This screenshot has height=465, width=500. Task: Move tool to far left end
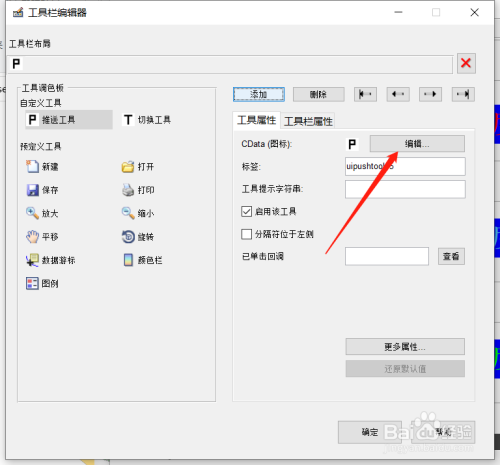pos(365,94)
